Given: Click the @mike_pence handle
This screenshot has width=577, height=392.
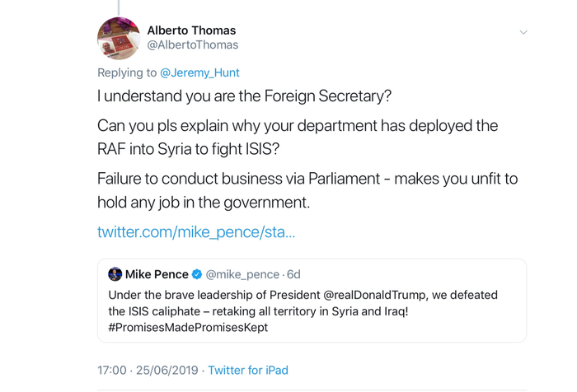Looking at the screenshot, I should click(242, 274).
